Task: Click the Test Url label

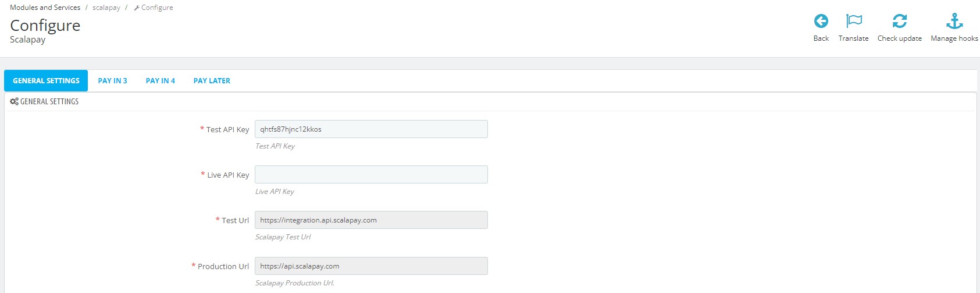Action: [235, 220]
